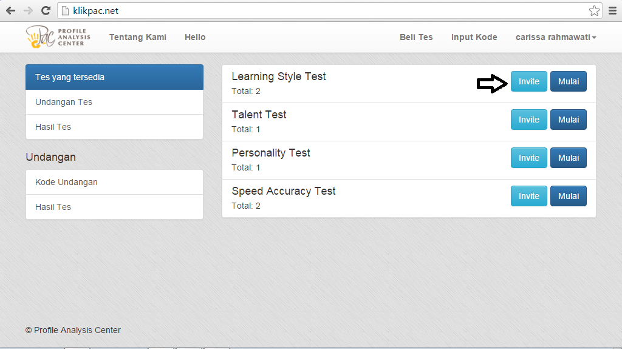Screen dimensions: 622x364
Task: Click the browser forward arrow
Action: click(28, 10)
